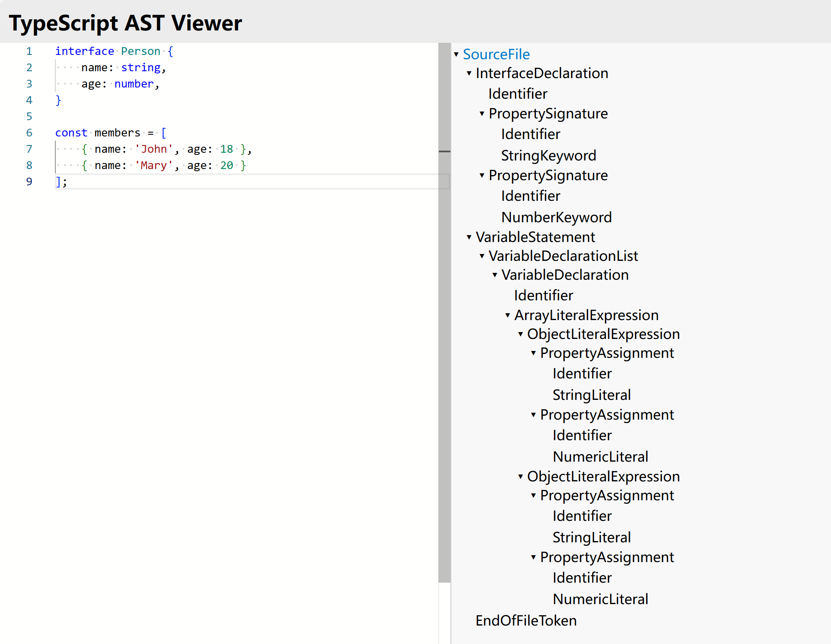Image resolution: width=831 pixels, height=644 pixels.
Task: Select the EndOfFileToken node
Action: pos(526,621)
